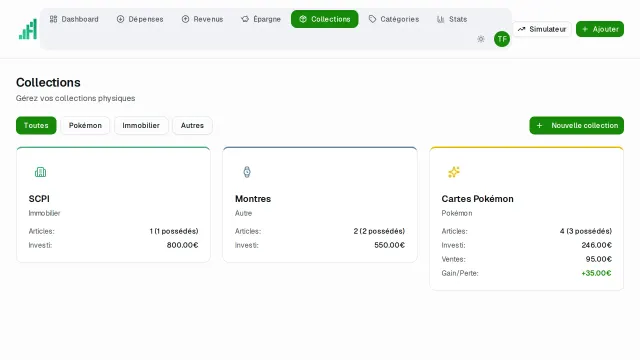Click the Ajouter button
Image resolution: width=640 pixels, height=360 pixels.
(x=600, y=29)
